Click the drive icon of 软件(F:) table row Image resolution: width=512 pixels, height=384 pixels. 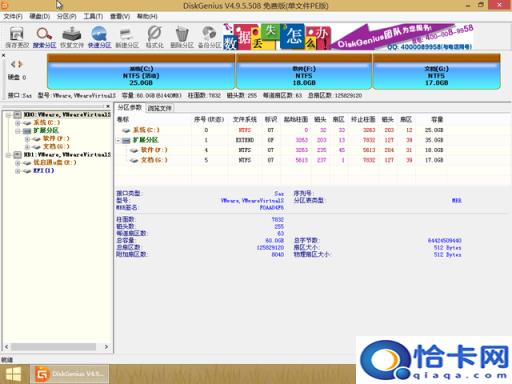[x=134, y=150]
